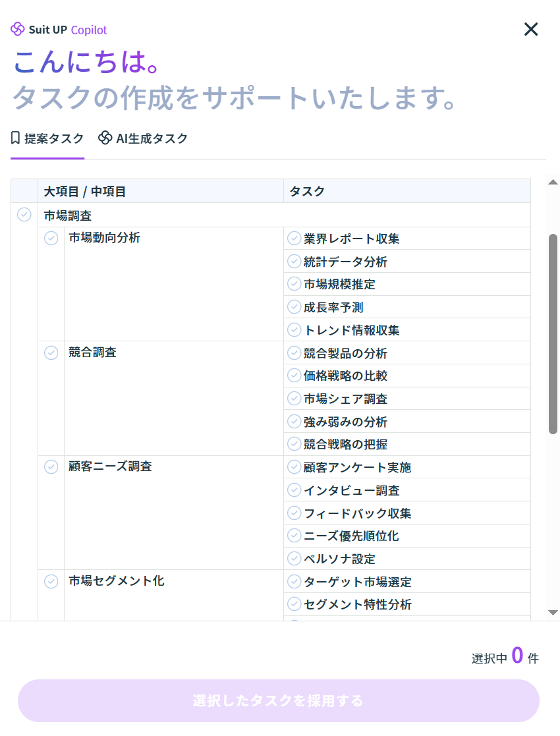Click the Suit UP Copilot logo icon
This screenshot has height=736, width=560.
point(18,30)
